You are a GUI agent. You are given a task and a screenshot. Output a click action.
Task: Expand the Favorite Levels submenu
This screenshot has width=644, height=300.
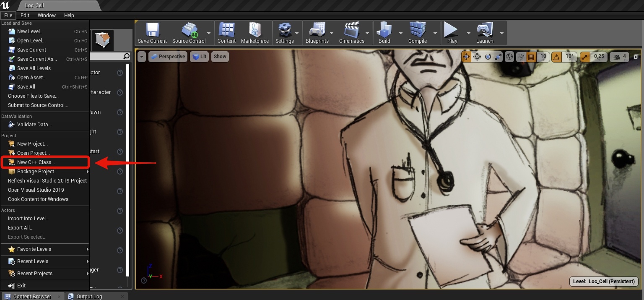(x=44, y=249)
